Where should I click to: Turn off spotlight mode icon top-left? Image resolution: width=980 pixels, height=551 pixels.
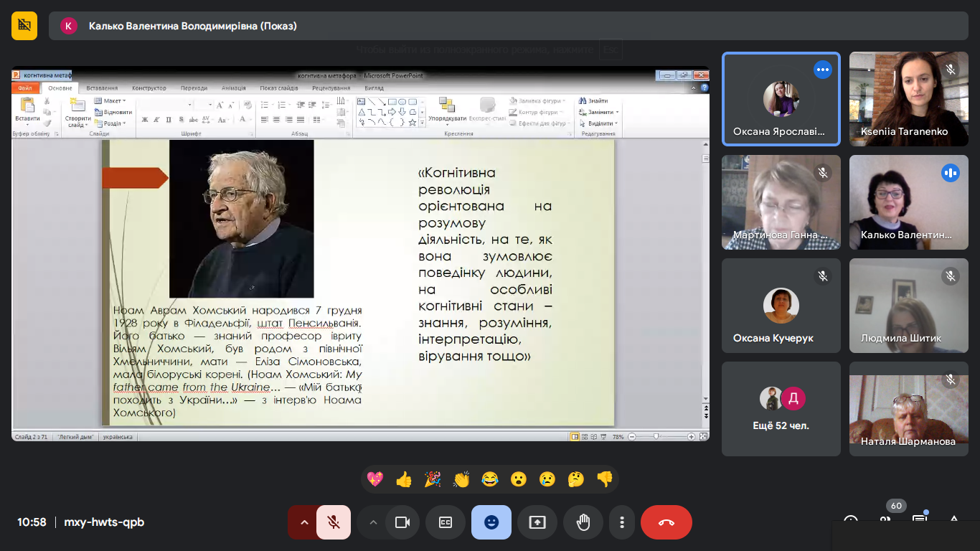(24, 26)
